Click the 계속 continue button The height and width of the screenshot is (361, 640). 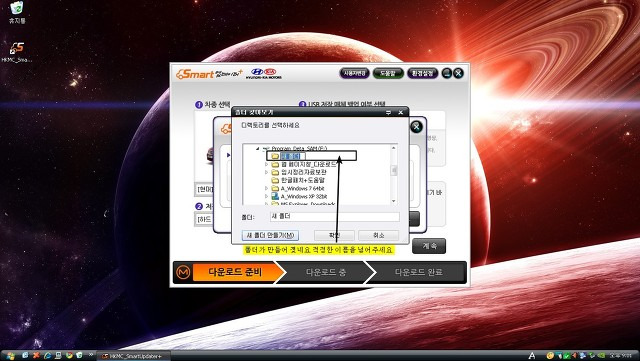pos(429,246)
